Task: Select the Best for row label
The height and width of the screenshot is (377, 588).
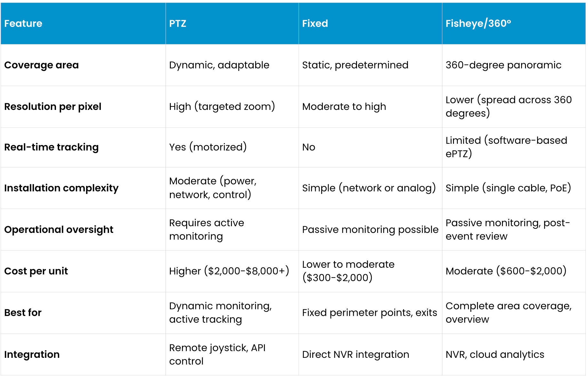Action: point(23,312)
